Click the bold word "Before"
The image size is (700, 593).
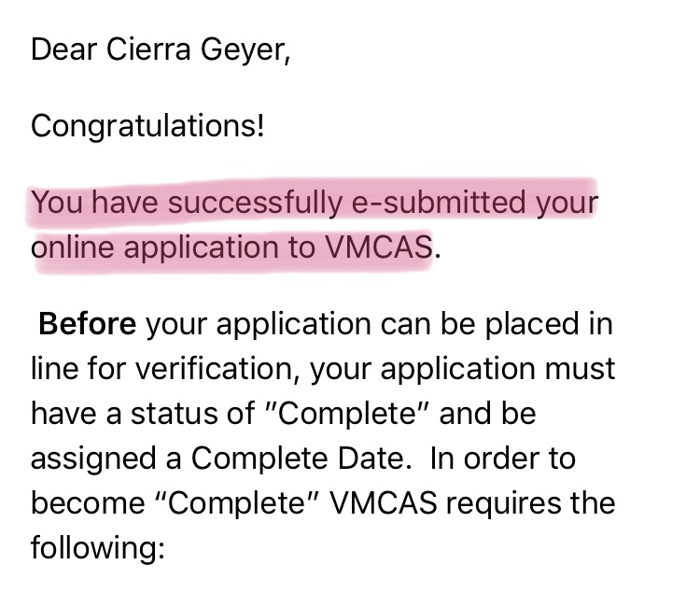click(88, 324)
